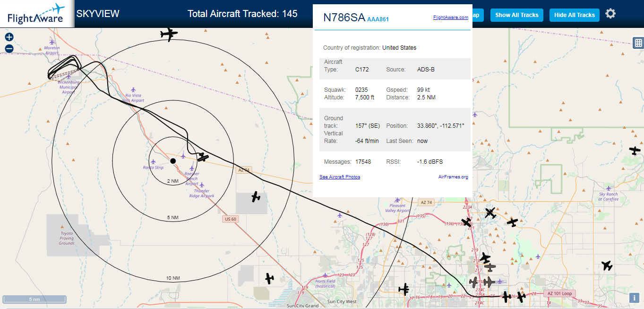Click the Toyota Proving Grounds label

(x=67, y=238)
